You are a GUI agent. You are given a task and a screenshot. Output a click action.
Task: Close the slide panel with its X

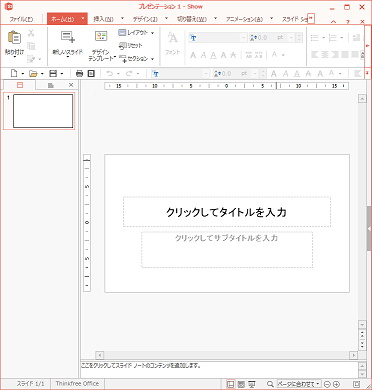71,85
